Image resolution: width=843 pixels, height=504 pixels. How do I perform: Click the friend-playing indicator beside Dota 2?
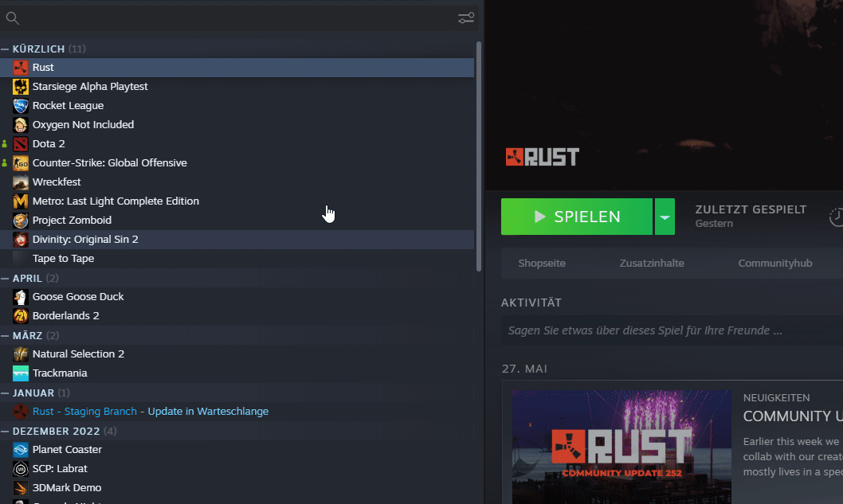coord(4,144)
